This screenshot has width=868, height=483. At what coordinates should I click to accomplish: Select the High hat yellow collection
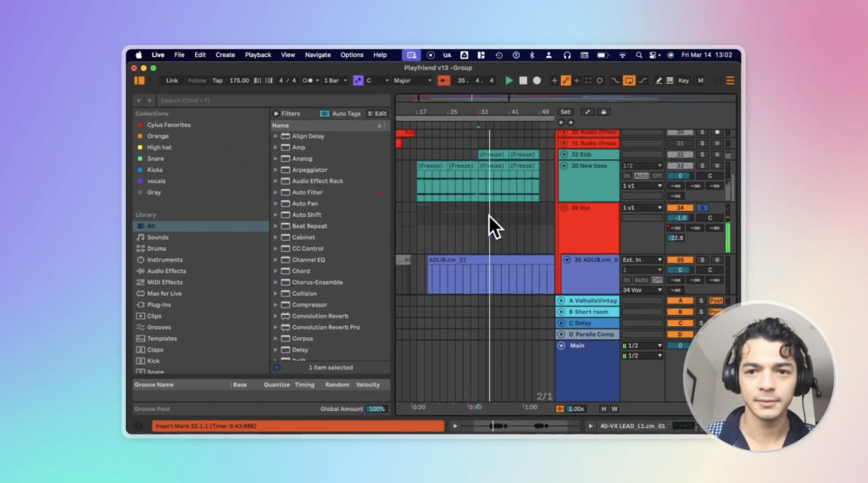click(159, 147)
